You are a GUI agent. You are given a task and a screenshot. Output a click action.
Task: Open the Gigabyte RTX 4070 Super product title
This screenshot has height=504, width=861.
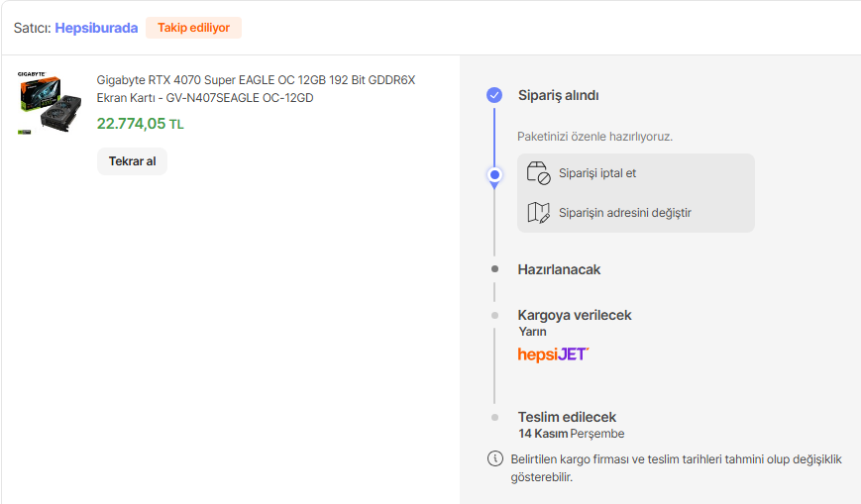[256, 88]
